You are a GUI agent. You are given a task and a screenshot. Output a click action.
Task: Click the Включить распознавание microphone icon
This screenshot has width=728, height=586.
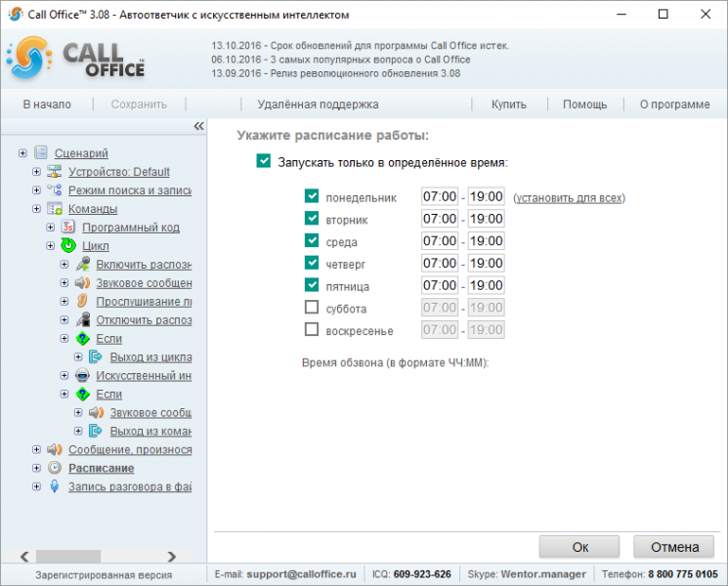(x=83, y=264)
